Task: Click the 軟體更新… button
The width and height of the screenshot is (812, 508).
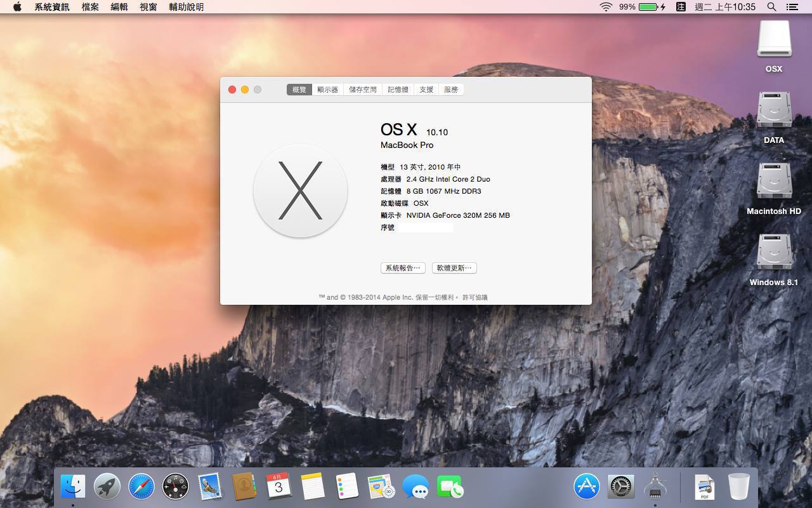Action: tap(454, 268)
